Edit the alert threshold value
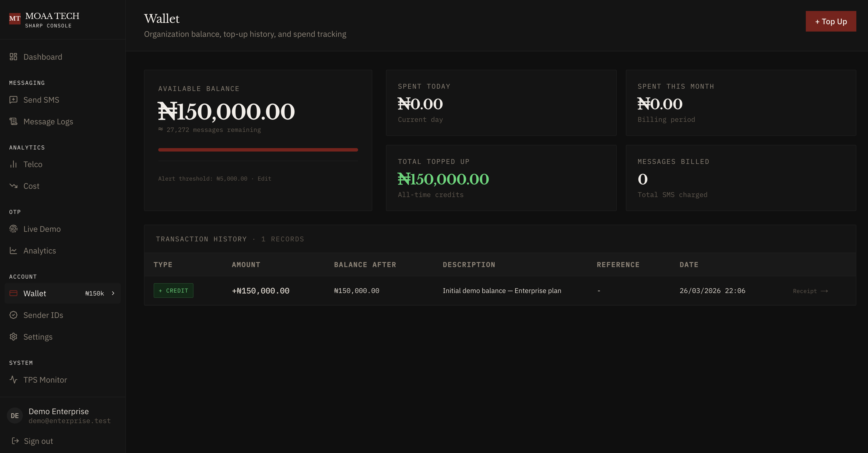Image resolution: width=868 pixels, height=453 pixels. pyautogui.click(x=264, y=179)
